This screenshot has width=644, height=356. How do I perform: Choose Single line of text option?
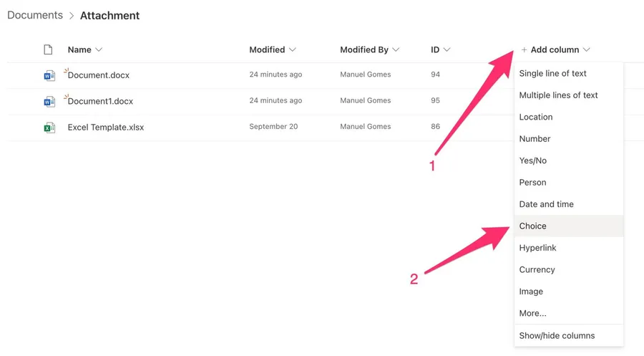click(x=552, y=74)
